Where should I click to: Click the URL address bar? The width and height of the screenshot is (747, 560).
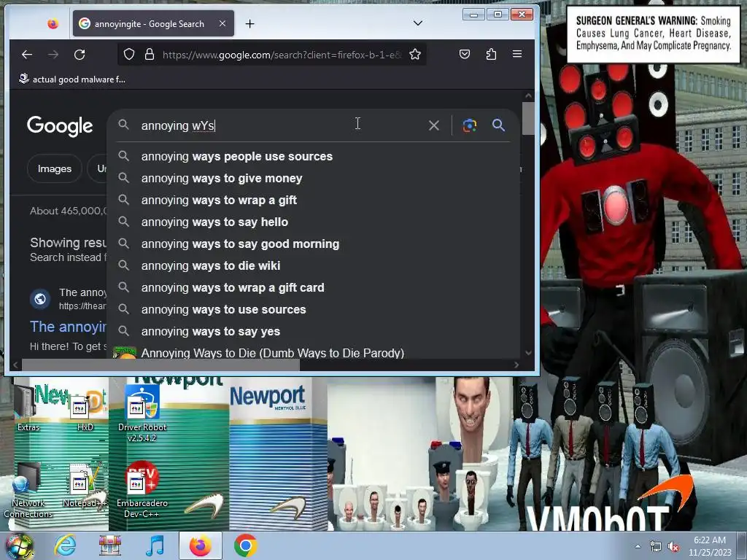point(281,55)
